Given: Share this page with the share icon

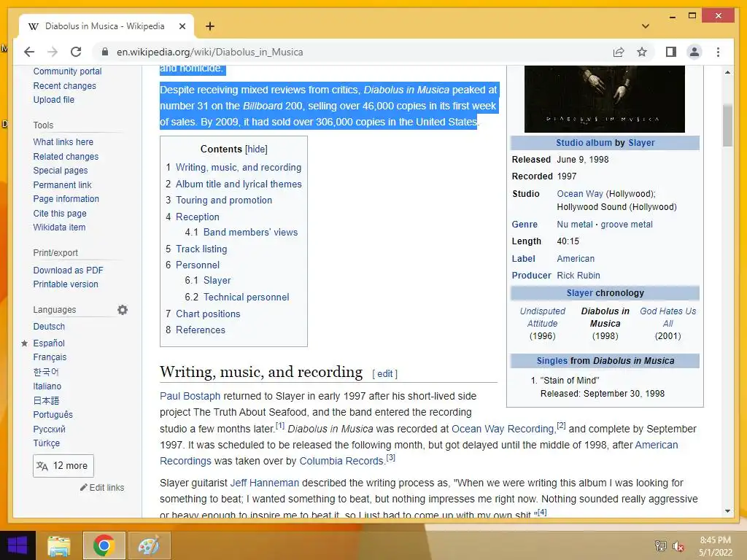Looking at the screenshot, I should coord(619,52).
